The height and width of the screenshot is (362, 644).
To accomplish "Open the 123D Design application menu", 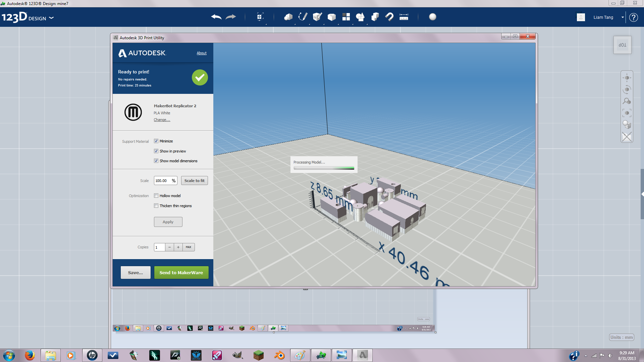I will pyautogui.click(x=28, y=17).
